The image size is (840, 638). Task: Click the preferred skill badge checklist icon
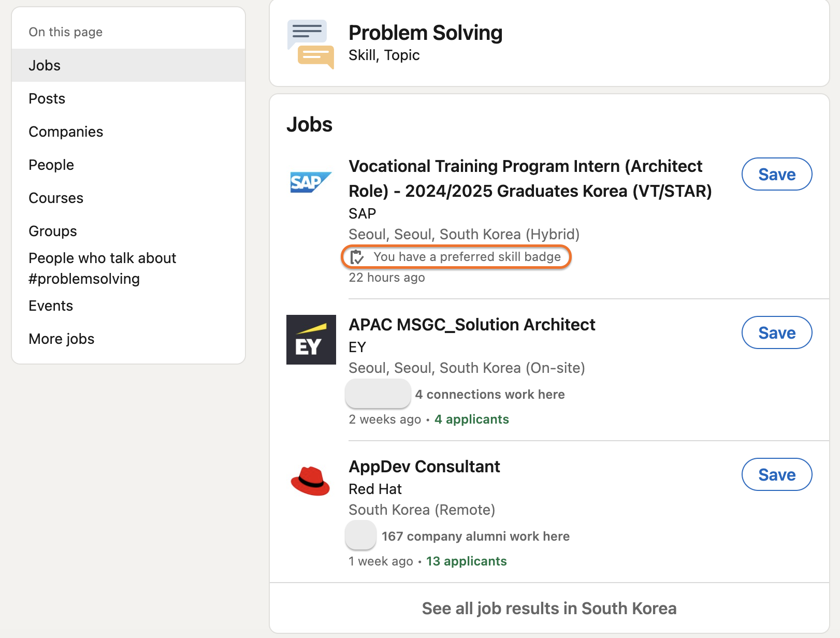point(357,257)
